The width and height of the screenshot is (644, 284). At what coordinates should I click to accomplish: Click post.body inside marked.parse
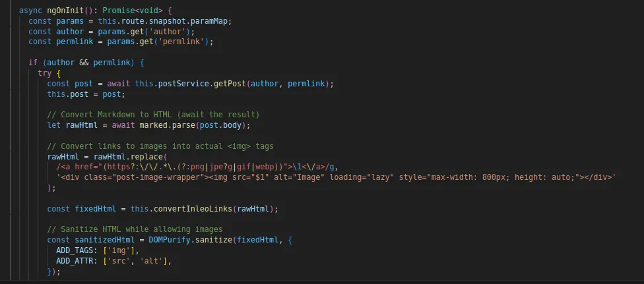220,125
